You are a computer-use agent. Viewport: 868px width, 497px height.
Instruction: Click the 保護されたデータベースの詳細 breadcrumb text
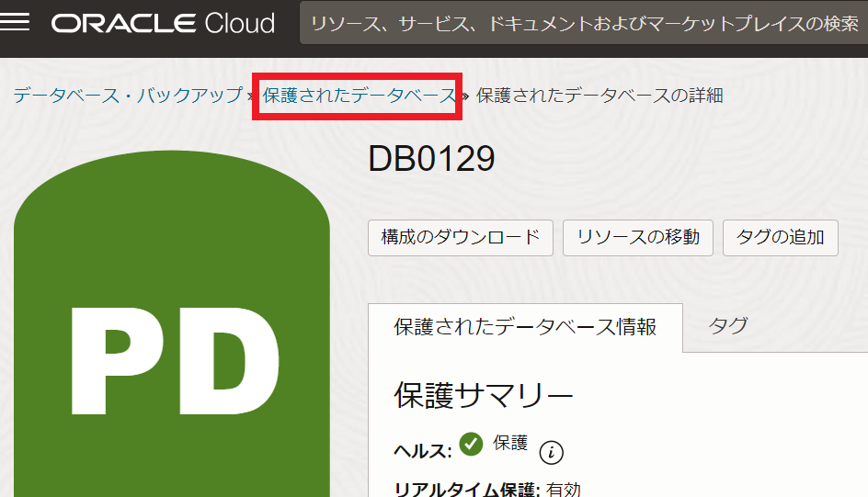pyautogui.click(x=600, y=96)
